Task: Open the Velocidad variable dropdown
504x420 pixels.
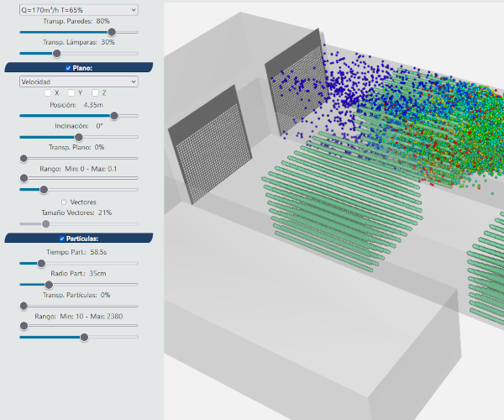Action: point(79,81)
